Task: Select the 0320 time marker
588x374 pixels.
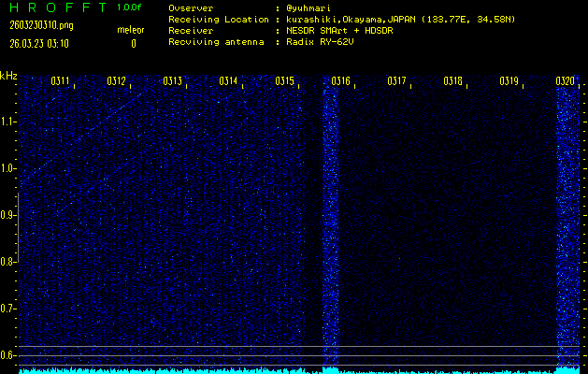Action: 565,81
